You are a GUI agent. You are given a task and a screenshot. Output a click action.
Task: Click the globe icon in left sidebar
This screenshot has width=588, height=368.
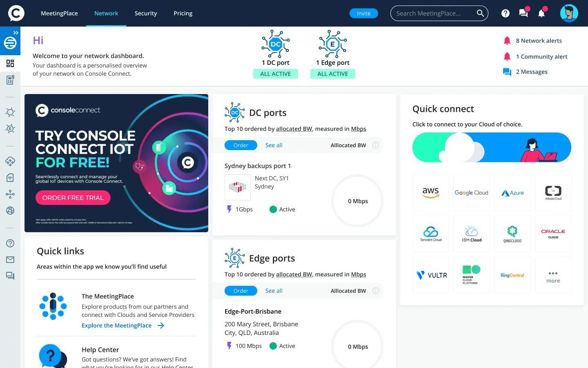(10, 211)
